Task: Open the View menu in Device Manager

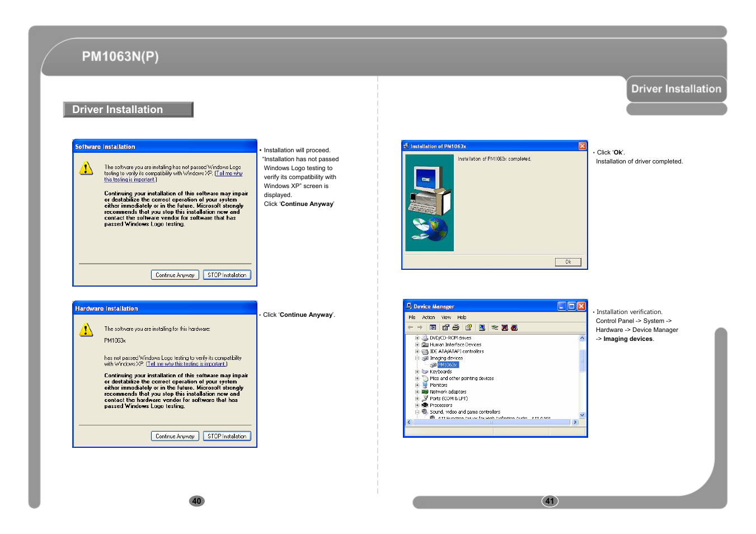Action: 446,317
